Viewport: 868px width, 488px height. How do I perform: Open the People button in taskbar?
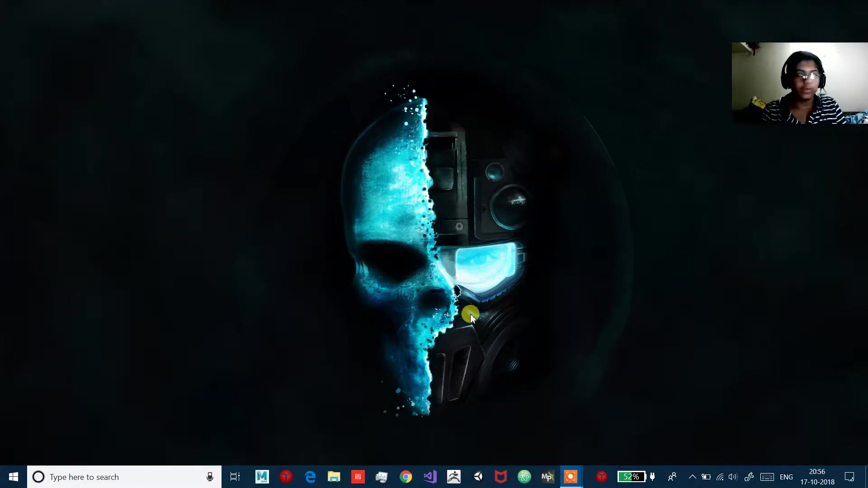(x=672, y=477)
